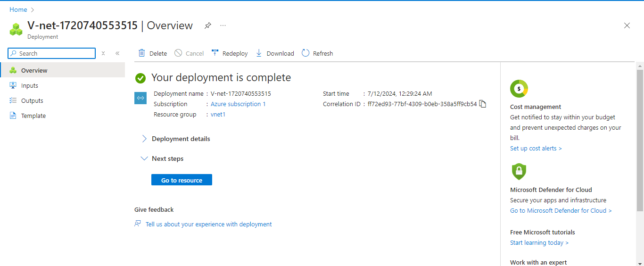Expand the Deployment details section
Viewport: 644px width, 266px height.
click(176, 139)
